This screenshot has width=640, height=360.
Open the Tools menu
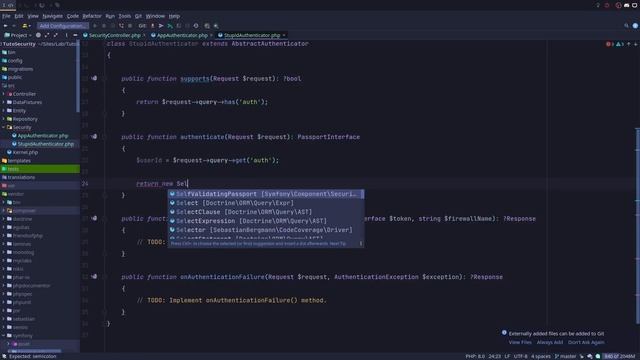[124, 16]
